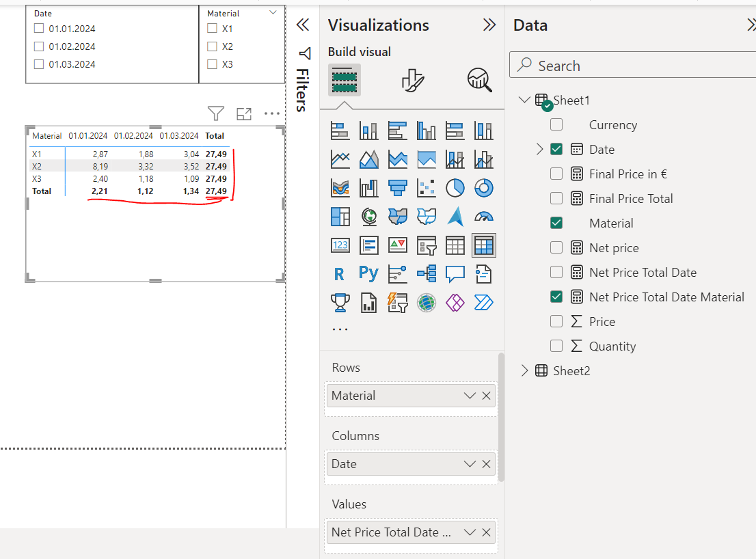
Task: Remove Date from Columns well
Action: (x=487, y=464)
